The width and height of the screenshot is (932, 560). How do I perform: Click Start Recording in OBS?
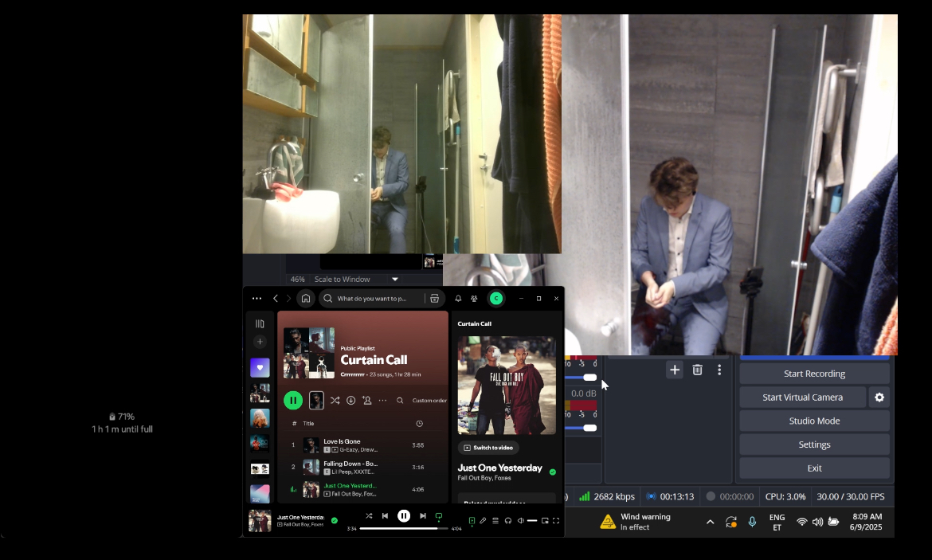[x=814, y=374]
